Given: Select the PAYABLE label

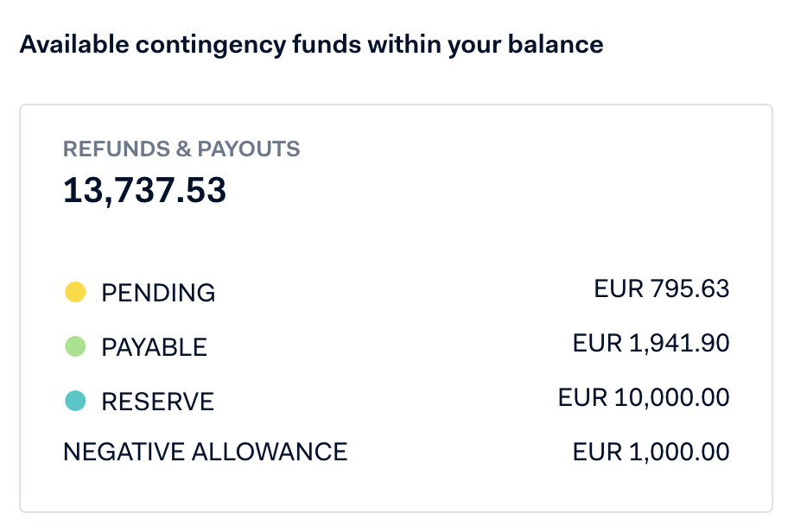Looking at the screenshot, I should [154, 347].
